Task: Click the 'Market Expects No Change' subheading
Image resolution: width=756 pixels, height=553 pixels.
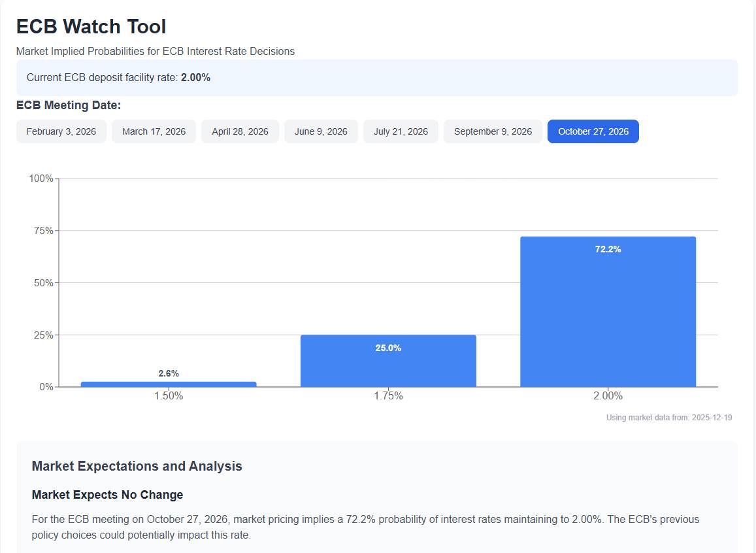Action: 107,495
